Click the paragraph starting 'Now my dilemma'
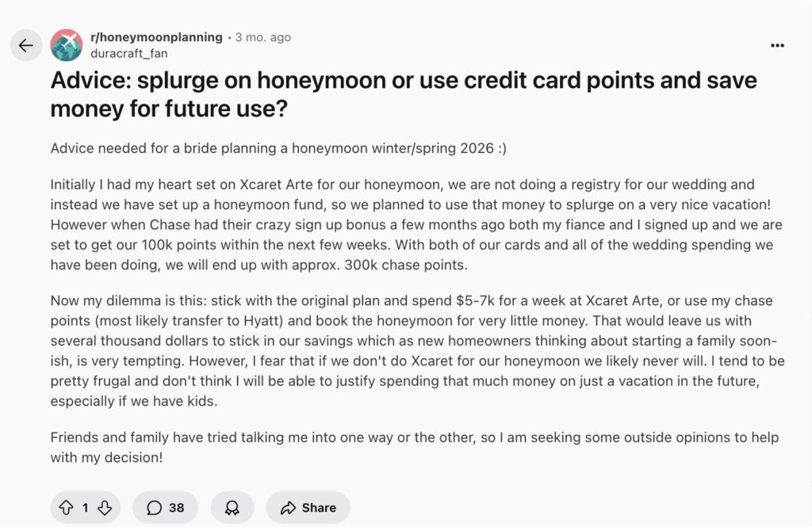 pyautogui.click(x=417, y=351)
